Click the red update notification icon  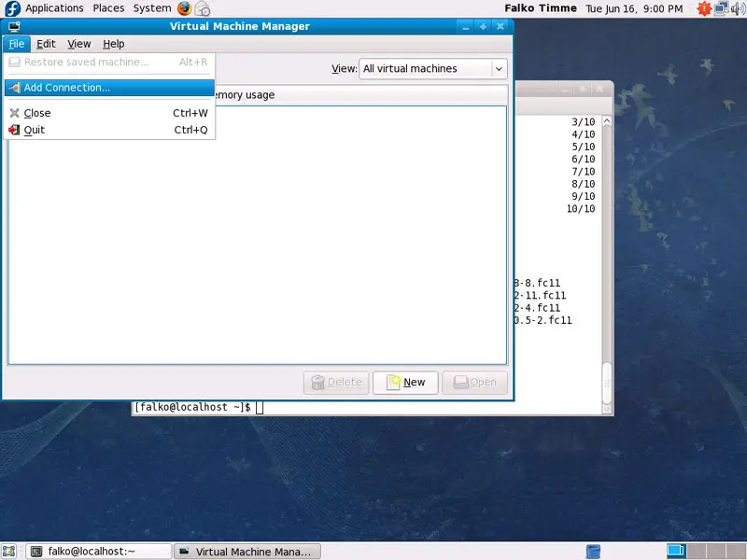coord(704,8)
